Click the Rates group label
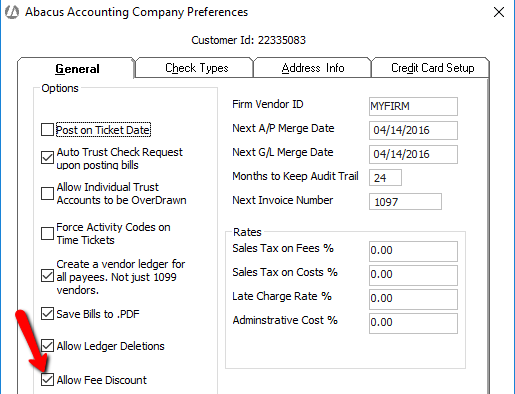Screen dimensions: 515x394 (247, 232)
